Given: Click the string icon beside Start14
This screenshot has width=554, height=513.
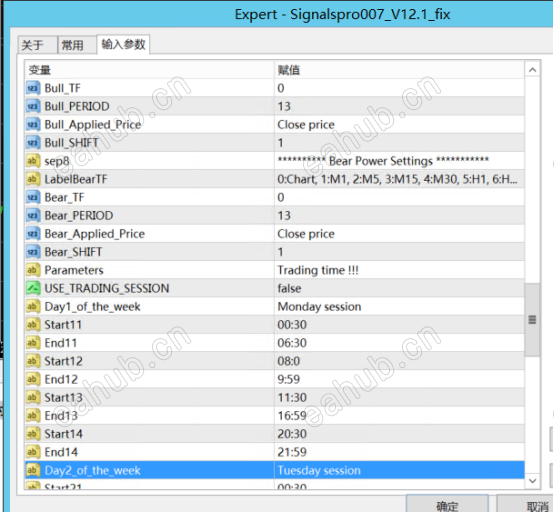Looking at the screenshot, I should [33, 434].
